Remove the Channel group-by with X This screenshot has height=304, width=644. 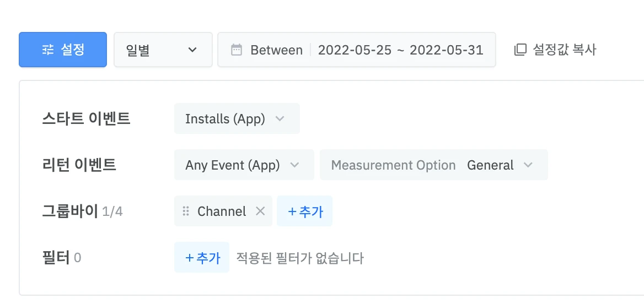(x=260, y=211)
